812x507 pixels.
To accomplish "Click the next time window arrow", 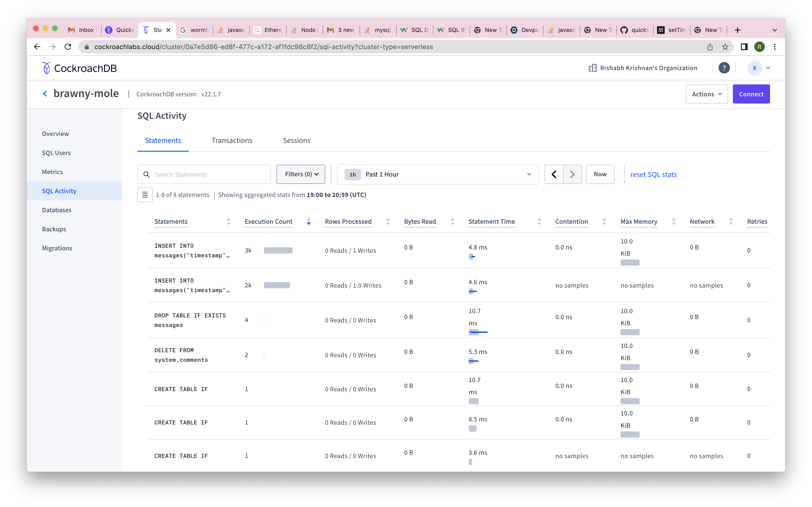I will point(572,174).
